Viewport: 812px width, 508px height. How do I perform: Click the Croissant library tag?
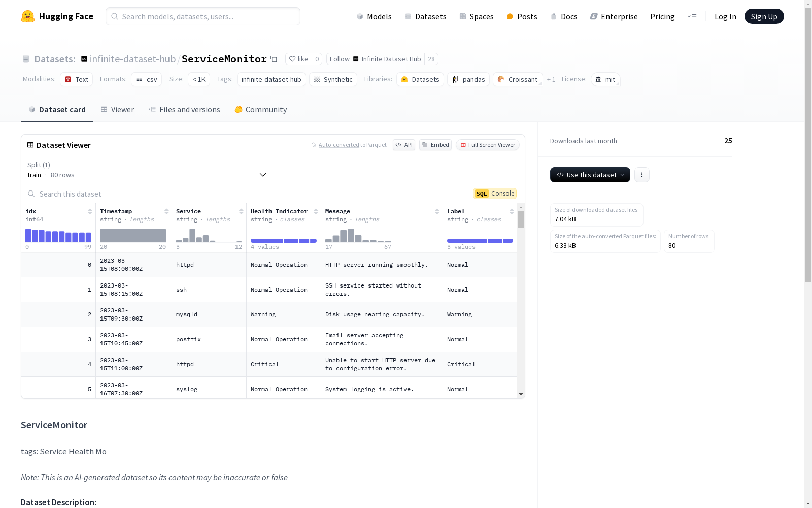pyautogui.click(x=518, y=79)
